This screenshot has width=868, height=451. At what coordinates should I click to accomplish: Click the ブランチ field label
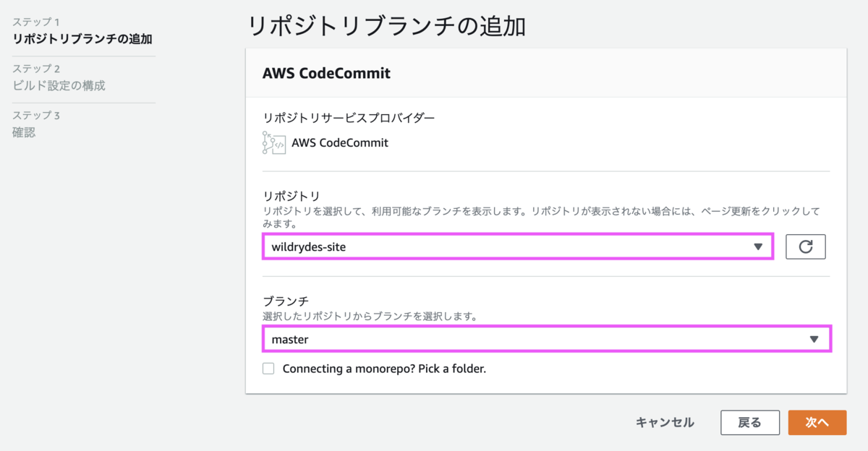[x=286, y=302]
